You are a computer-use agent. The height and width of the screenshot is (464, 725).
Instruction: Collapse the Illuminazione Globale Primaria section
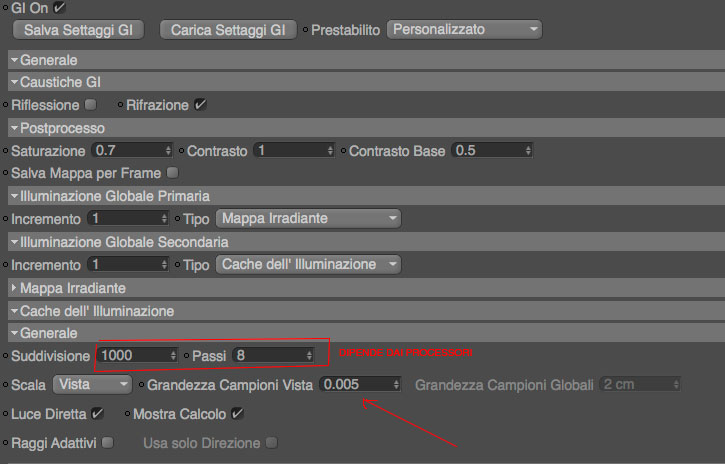click(x=14, y=196)
